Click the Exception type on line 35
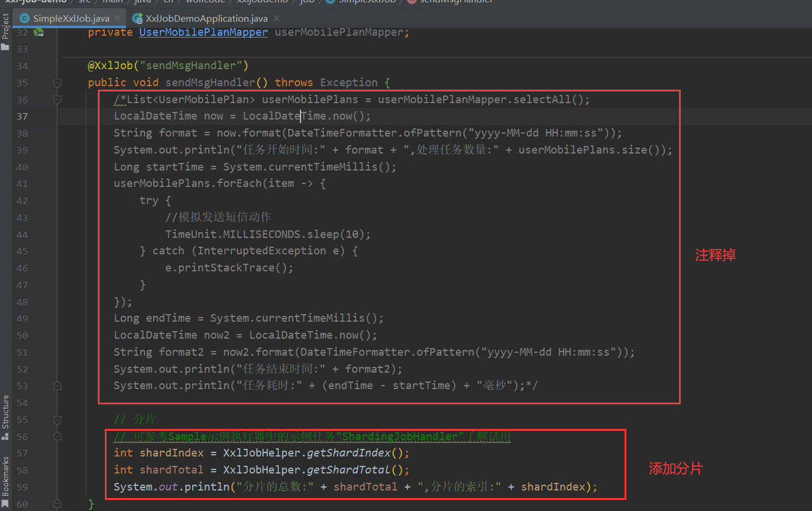Image resolution: width=812 pixels, height=511 pixels. coord(349,83)
